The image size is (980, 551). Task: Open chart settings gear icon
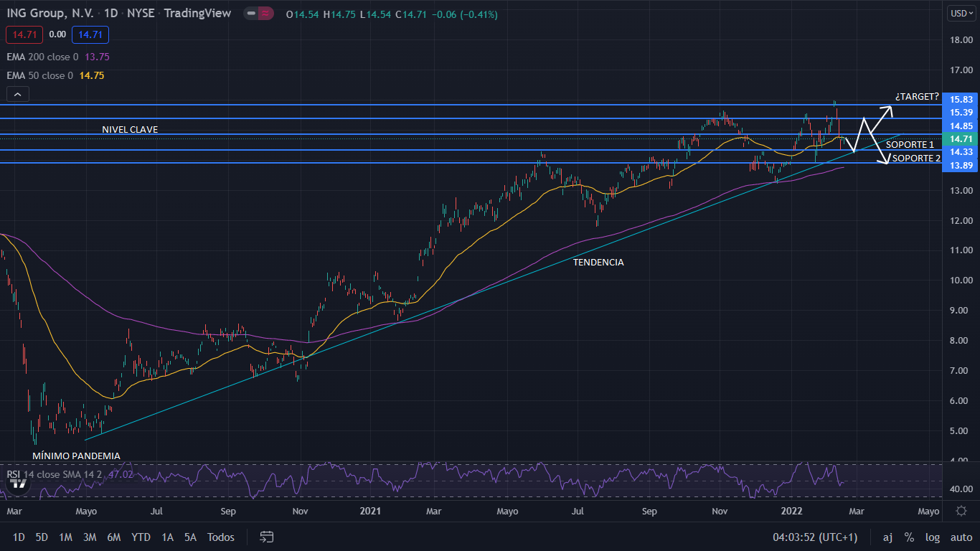pos(961,511)
